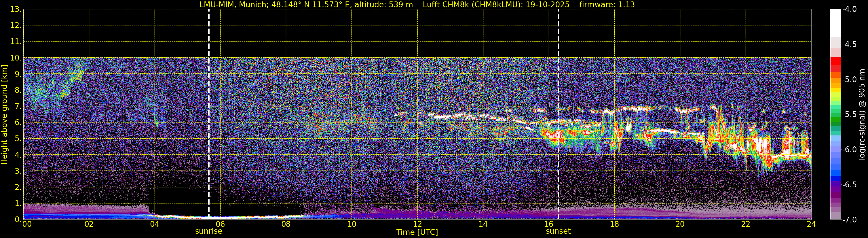The height and width of the screenshot is (238, 868).
Task: Click the 'Time [UTC]' axis label
Action: pos(417,232)
